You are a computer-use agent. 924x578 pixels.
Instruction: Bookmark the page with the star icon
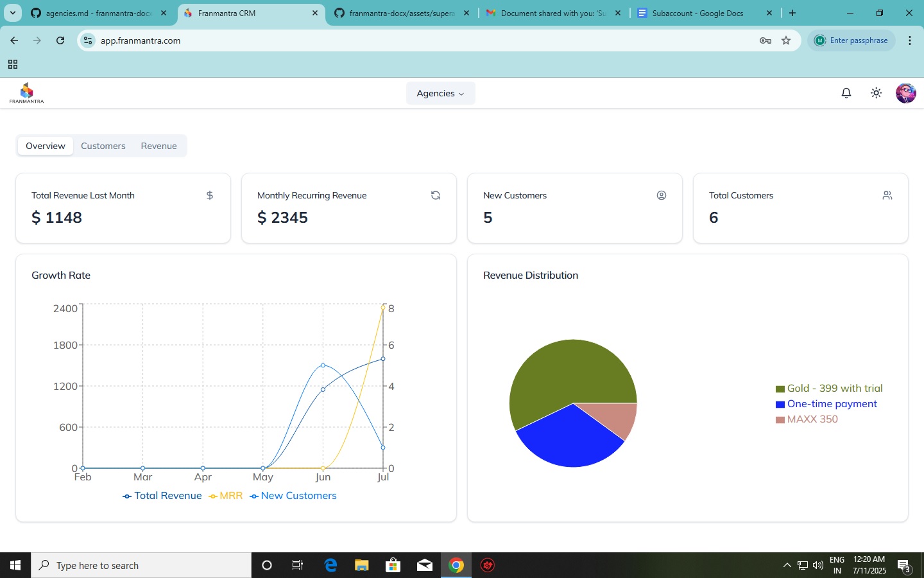tap(786, 40)
